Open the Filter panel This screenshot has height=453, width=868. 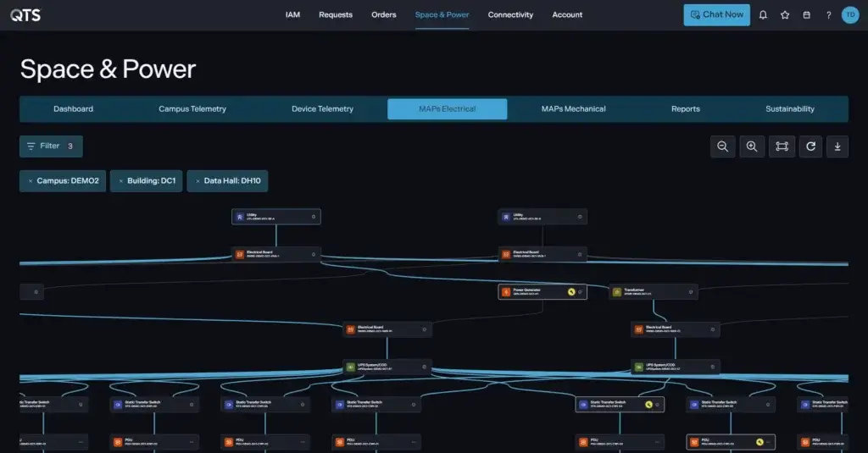pyautogui.click(x=51, y=146)
